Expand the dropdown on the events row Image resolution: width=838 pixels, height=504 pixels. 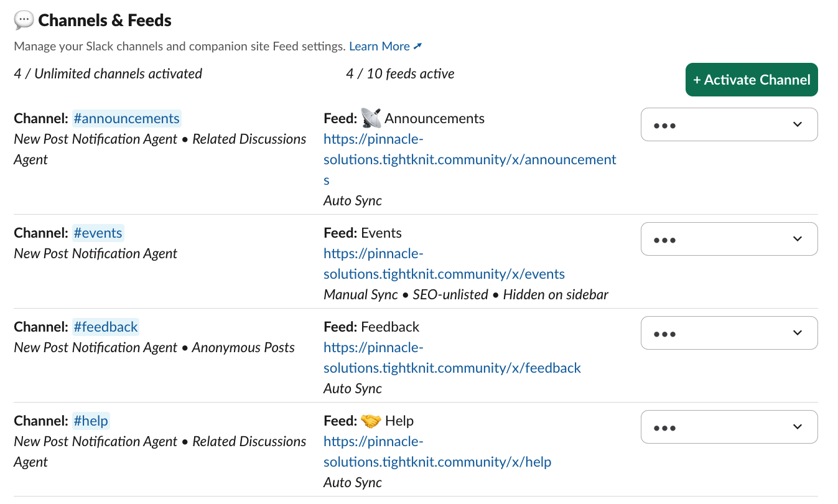[x=797, y=239]
